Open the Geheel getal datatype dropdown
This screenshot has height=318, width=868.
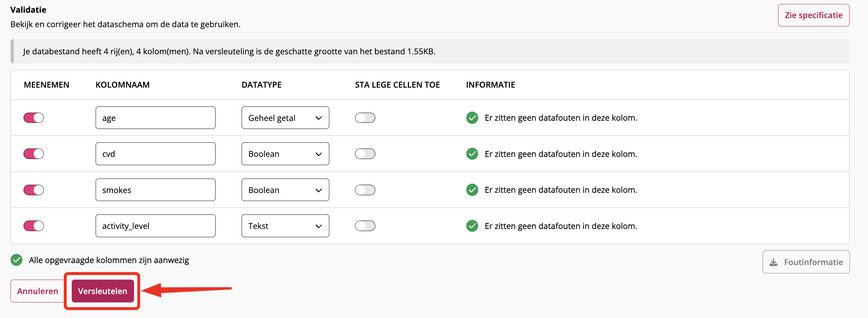pos(285,118)
